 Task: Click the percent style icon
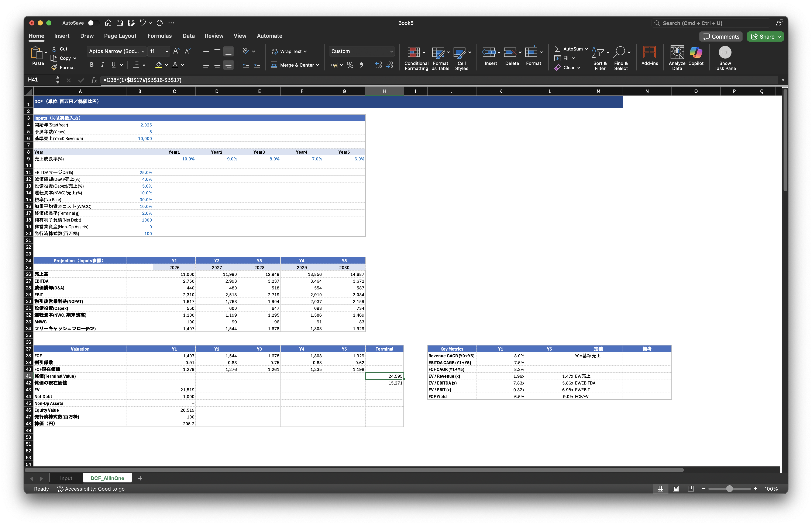point(350,65)
